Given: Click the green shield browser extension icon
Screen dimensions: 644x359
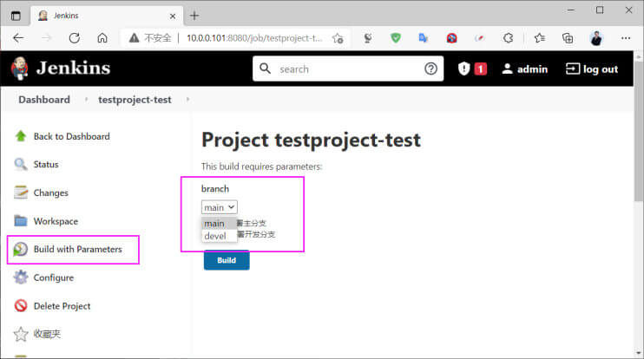Looking at the screenshot, I should (x=396, y=38).
